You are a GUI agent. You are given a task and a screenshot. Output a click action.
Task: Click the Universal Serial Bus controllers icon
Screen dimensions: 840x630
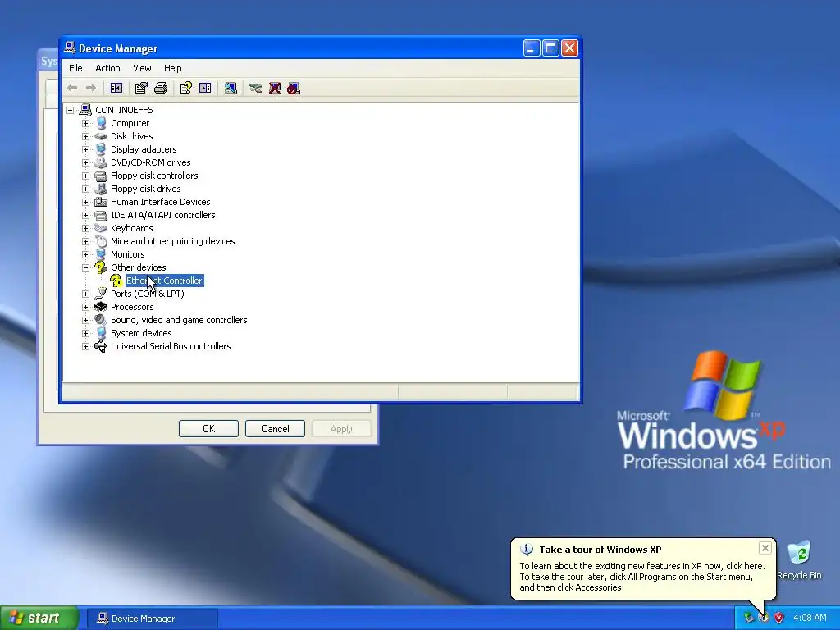101,346
